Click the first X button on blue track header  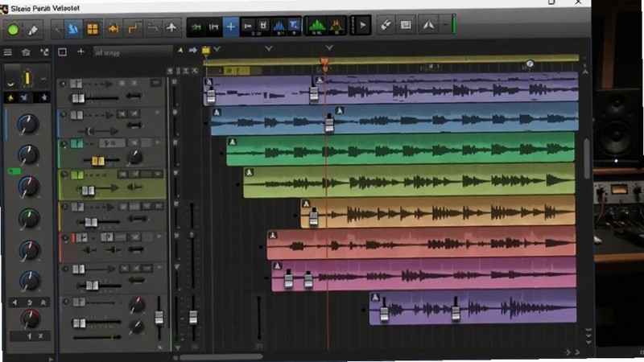[122, 113]
